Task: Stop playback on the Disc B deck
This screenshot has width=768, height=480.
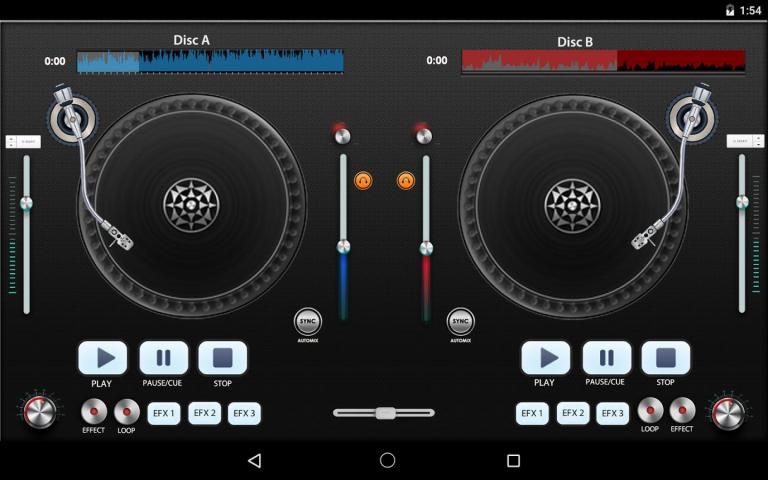Action: (x=665, y=358)
